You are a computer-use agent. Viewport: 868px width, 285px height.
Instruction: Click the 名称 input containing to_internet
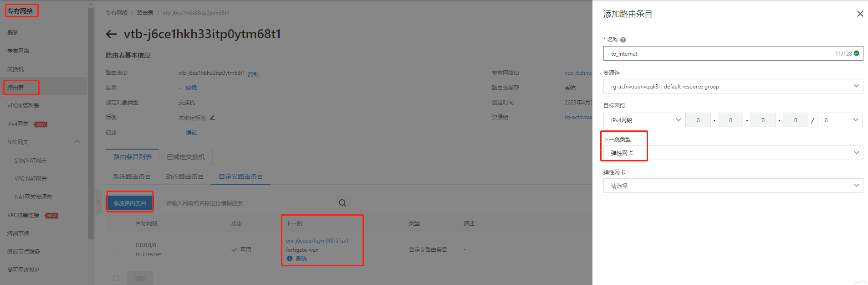(x=720, y=53)
